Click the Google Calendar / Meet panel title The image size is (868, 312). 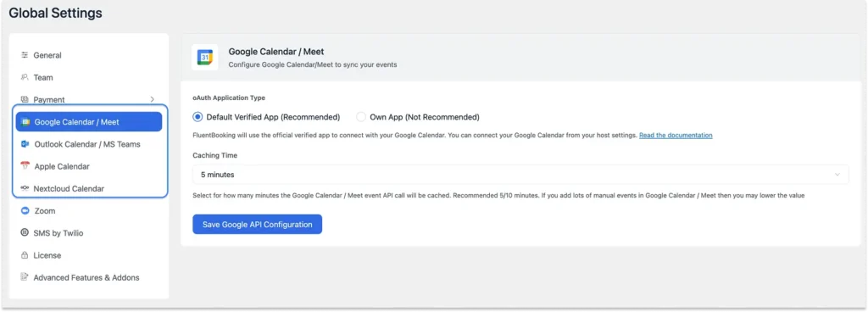pyautogui.click(x=276, y=52)
